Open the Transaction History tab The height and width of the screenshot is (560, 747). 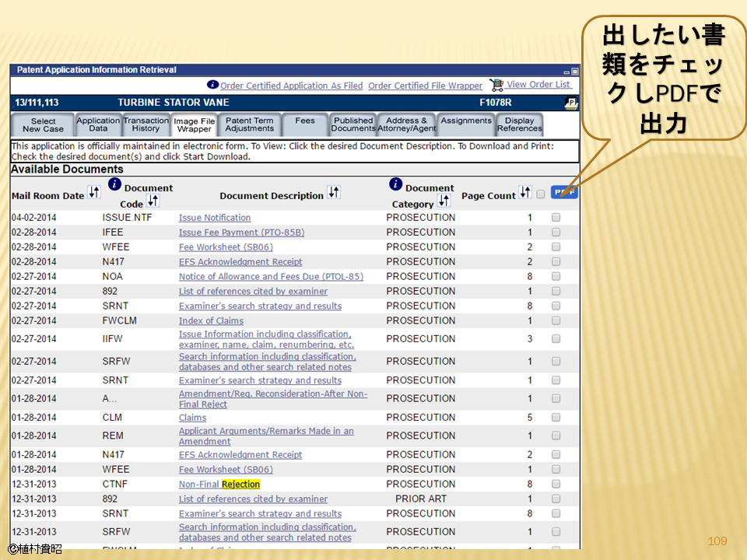coord(146,124)
